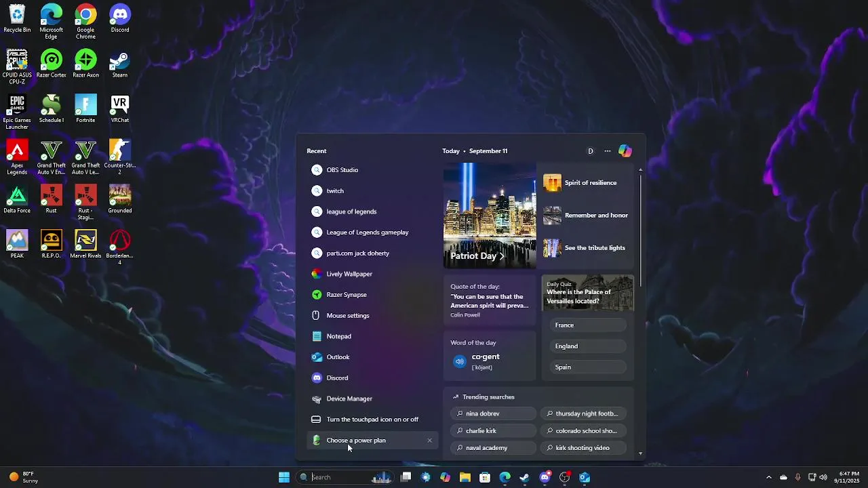Select the Delta Force desktop icon
The image size is (868, 488).
[x=17, y=199]
